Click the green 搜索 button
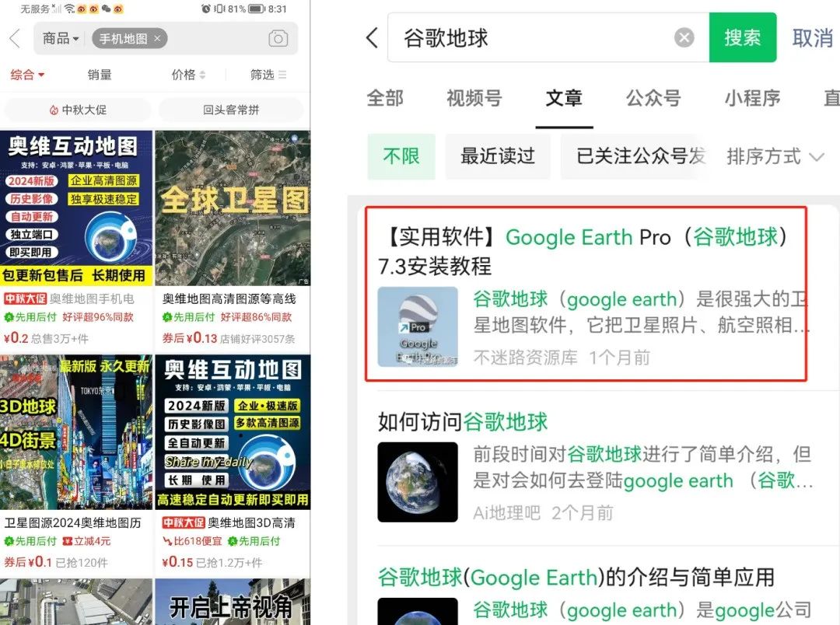Image resolution: width=840 pixels, height=625 pixels. (743, 37)
